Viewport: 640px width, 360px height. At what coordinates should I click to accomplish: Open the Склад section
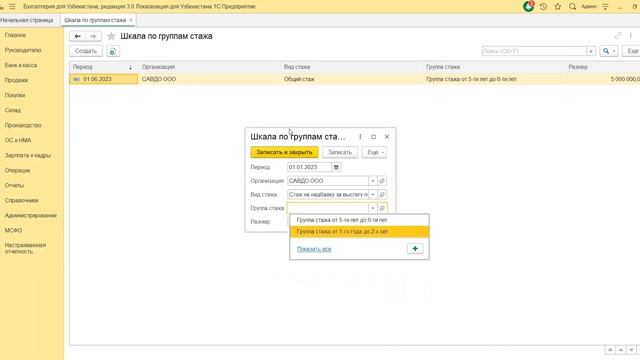[x=13, y=110]
